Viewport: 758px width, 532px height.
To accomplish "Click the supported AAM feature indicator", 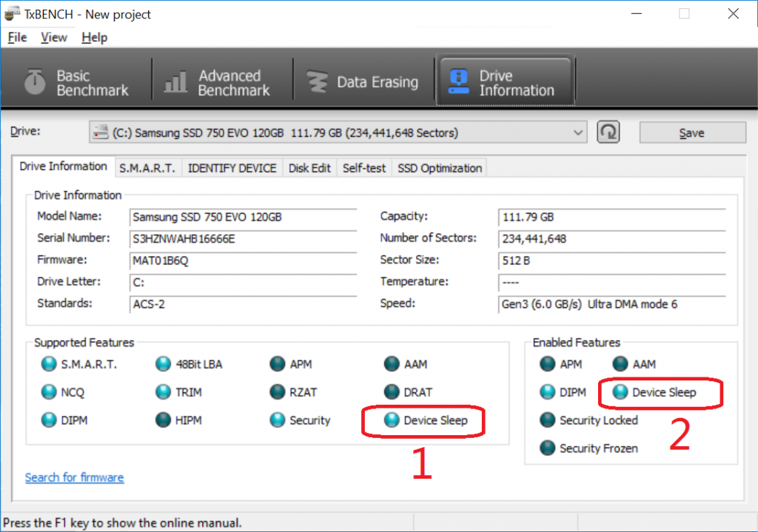I will pyautogui.click(x=392, y=364).
